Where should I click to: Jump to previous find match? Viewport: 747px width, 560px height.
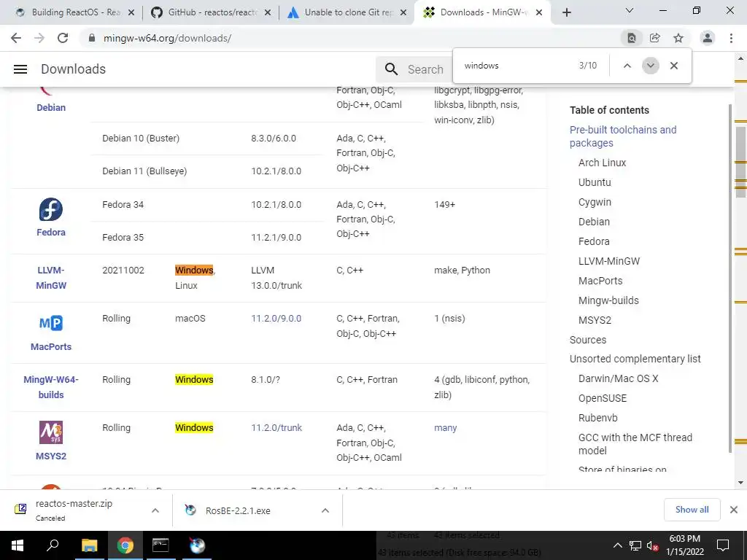coord(627,66)
